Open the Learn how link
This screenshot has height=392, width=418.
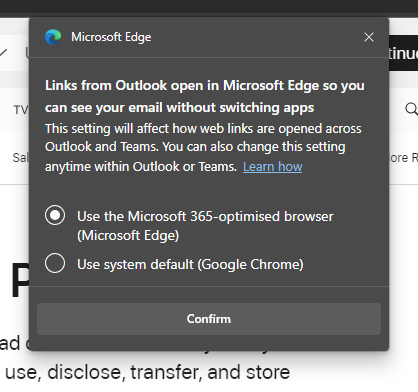(272, 166)
